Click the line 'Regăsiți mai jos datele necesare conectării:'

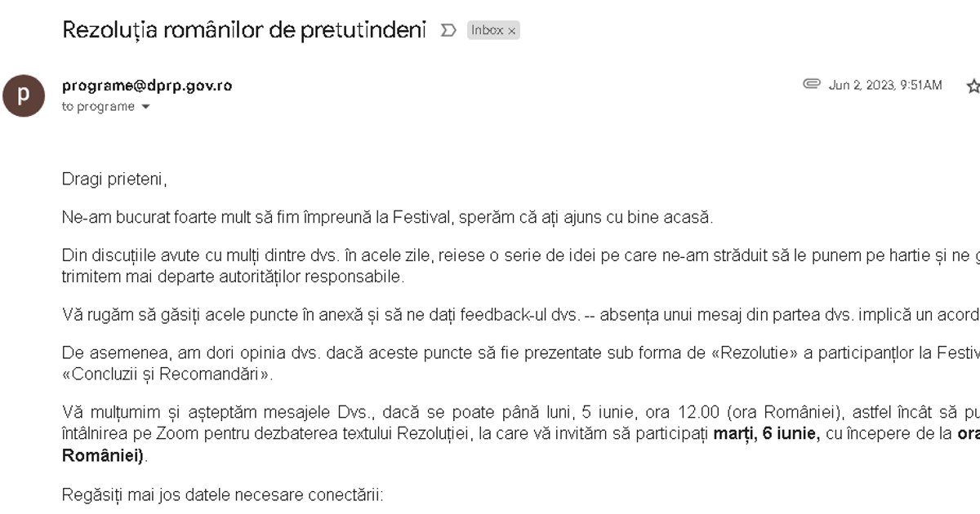[223, 494]
